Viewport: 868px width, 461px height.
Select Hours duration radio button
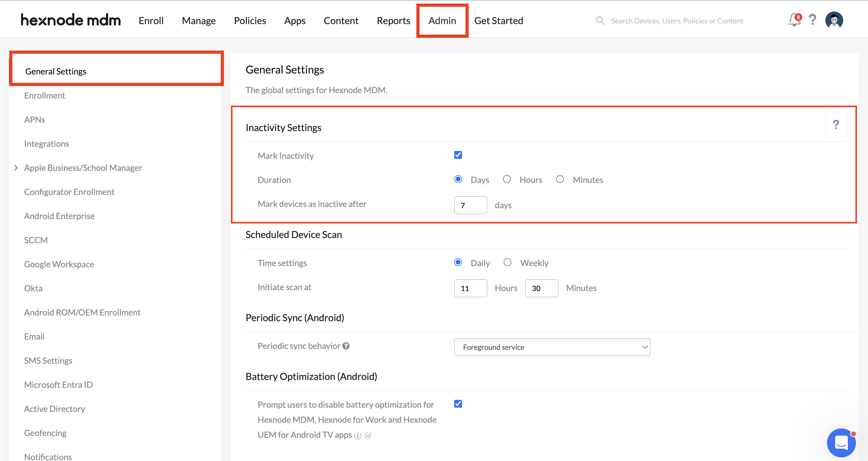coord(507,179)
